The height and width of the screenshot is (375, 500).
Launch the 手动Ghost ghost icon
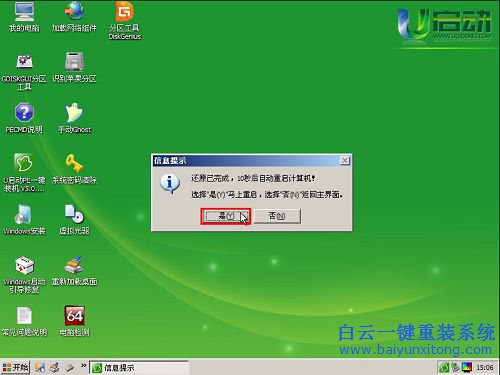coord(74,118)
